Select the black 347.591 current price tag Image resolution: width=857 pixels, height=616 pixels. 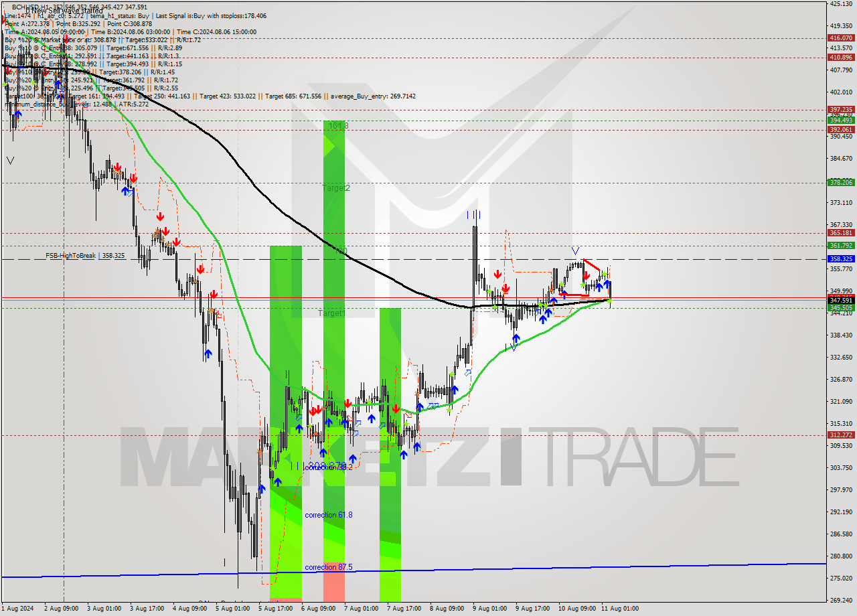[x=840, y=300]
